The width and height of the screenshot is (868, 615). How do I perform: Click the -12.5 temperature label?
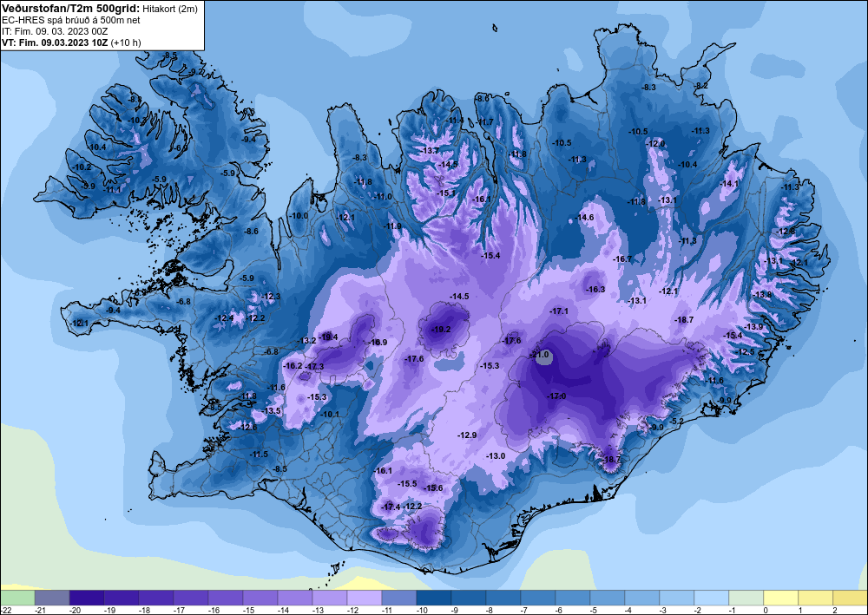[x=745, y=352]
